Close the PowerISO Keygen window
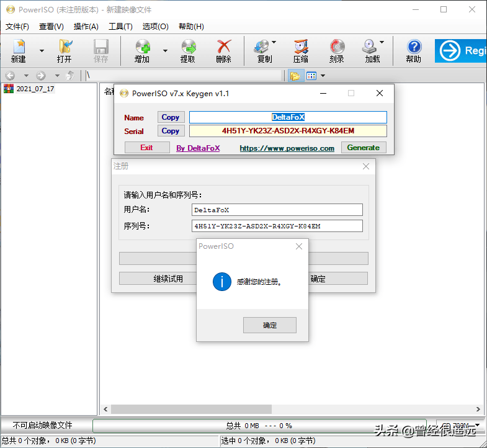This screenshot has width=487, height=448. coord(379,93)
